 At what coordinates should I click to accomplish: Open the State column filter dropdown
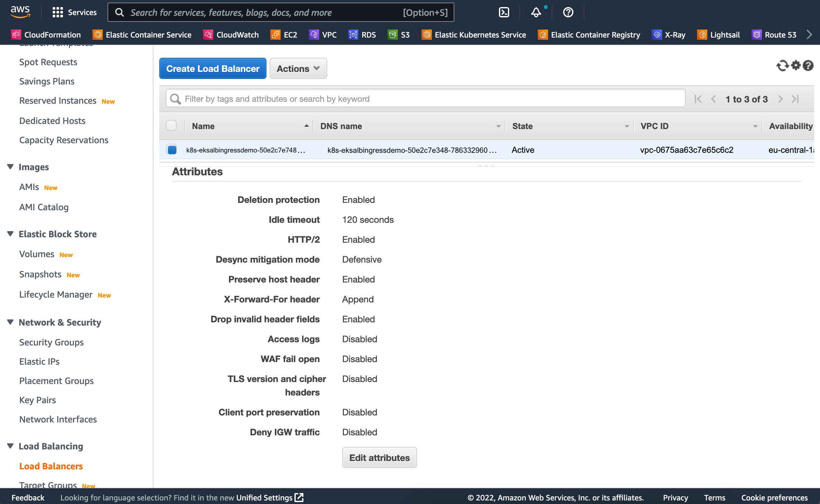(627, 126)
